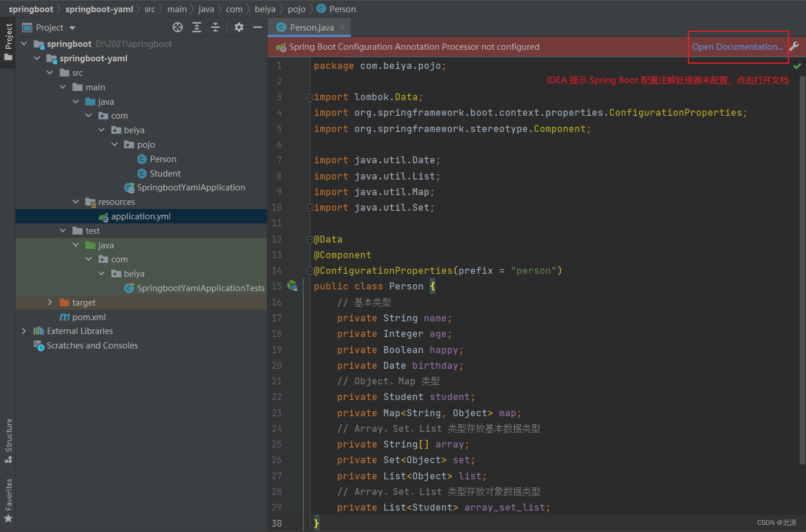This screenshot has height=532, width=806.
Task: Open the Structure tool window
Action: (x=8, y=439)
